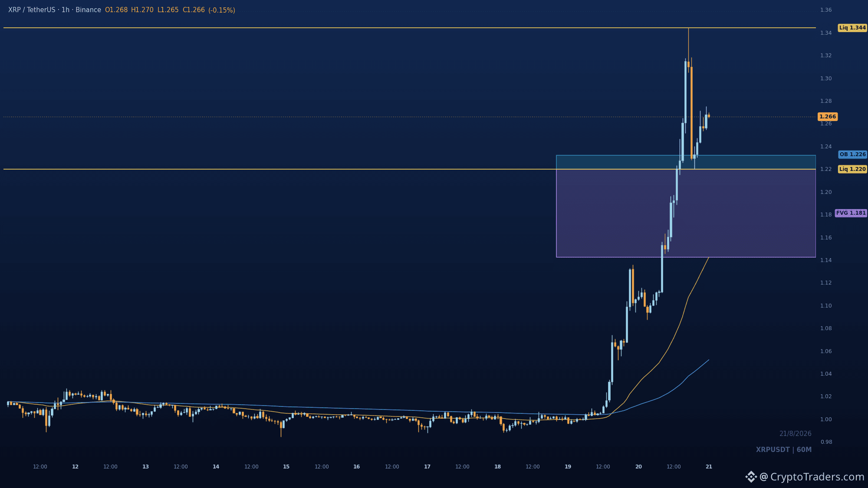Click the 1.08 price axis tick
Screen dimensions: 868x488
pos(826,328)
